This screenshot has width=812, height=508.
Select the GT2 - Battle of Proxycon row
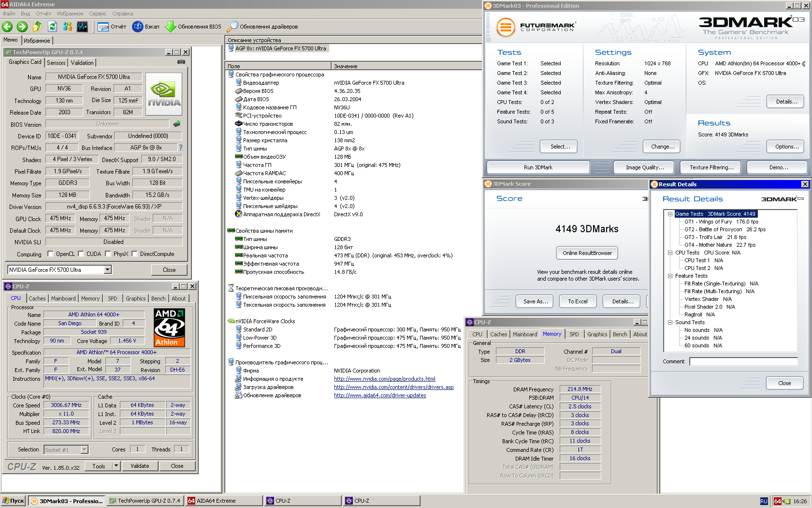pyautogui.click(x=725, y=229)
